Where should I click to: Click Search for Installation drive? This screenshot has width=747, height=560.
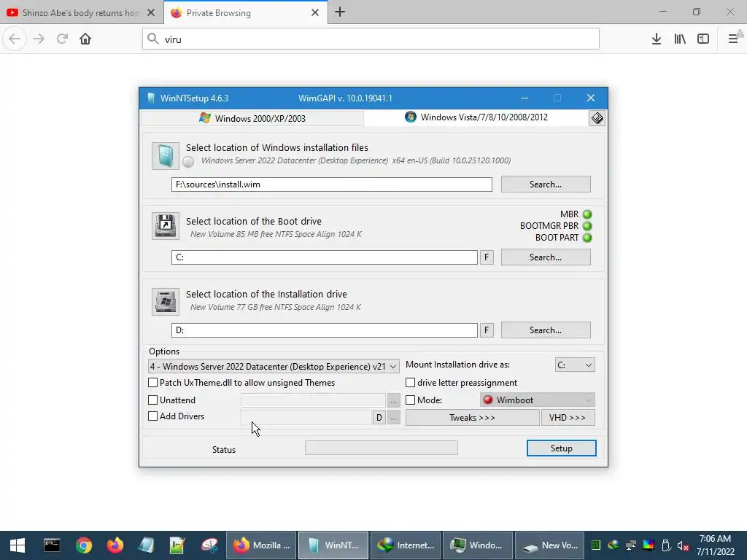tap(546, 330)
